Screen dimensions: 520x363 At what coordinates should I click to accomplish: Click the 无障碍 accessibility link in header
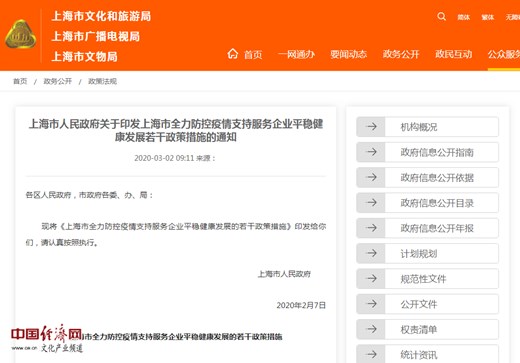click(x=513, y=17)
